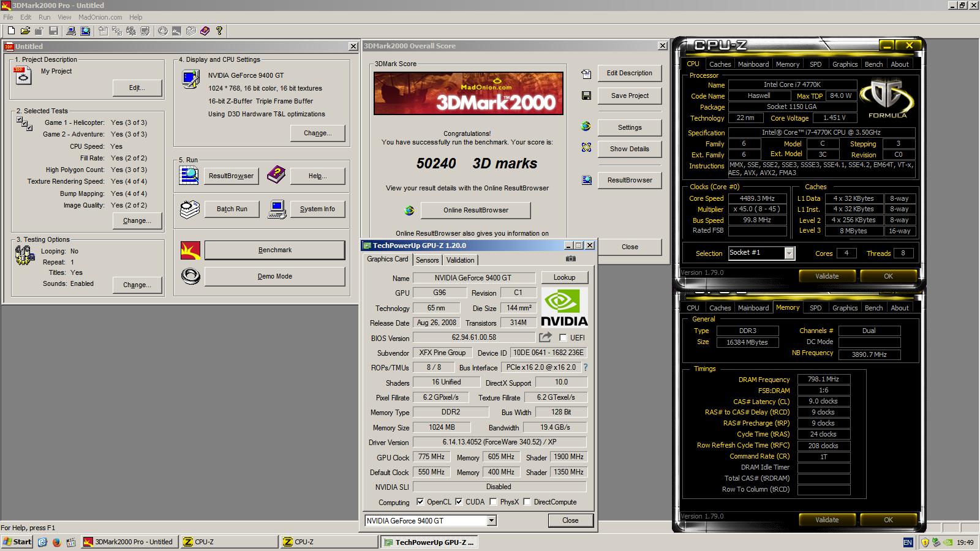Click the Bus Interface question mark icon
The width and height of the screenshot is (980, 551).
pos(585,367)
